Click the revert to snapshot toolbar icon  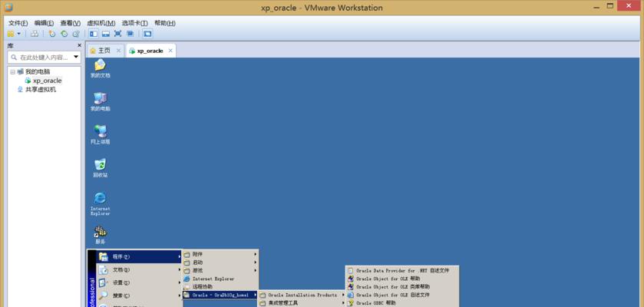[64, 34]
